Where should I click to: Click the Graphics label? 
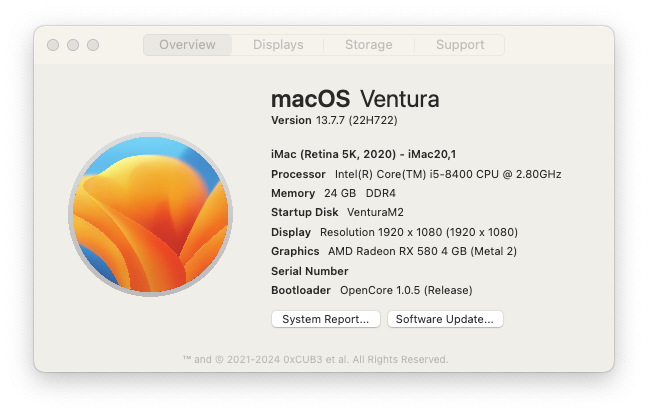pyautogui.click(x=295, y=251)
